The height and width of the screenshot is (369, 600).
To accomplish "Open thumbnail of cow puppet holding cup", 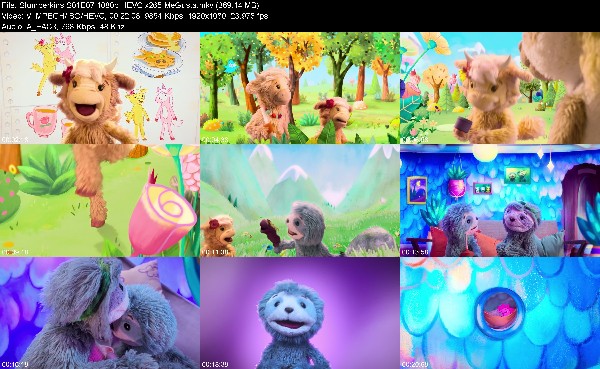I will pos(500,88).
